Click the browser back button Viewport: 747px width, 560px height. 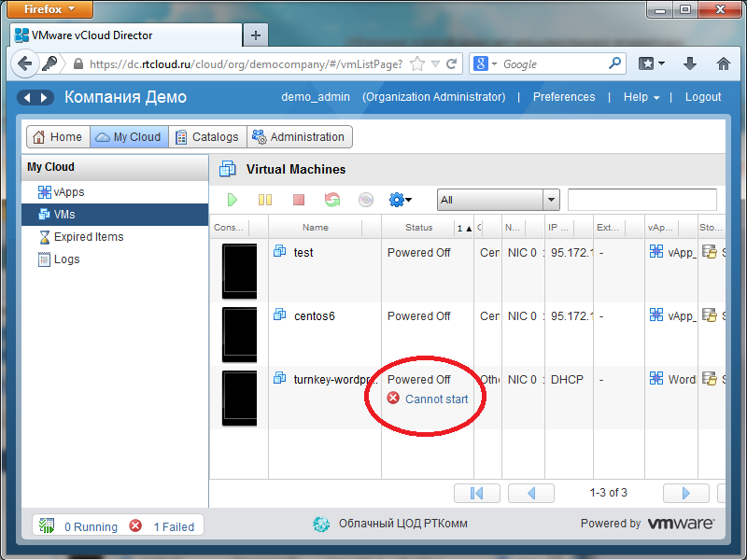coord(24,63)
